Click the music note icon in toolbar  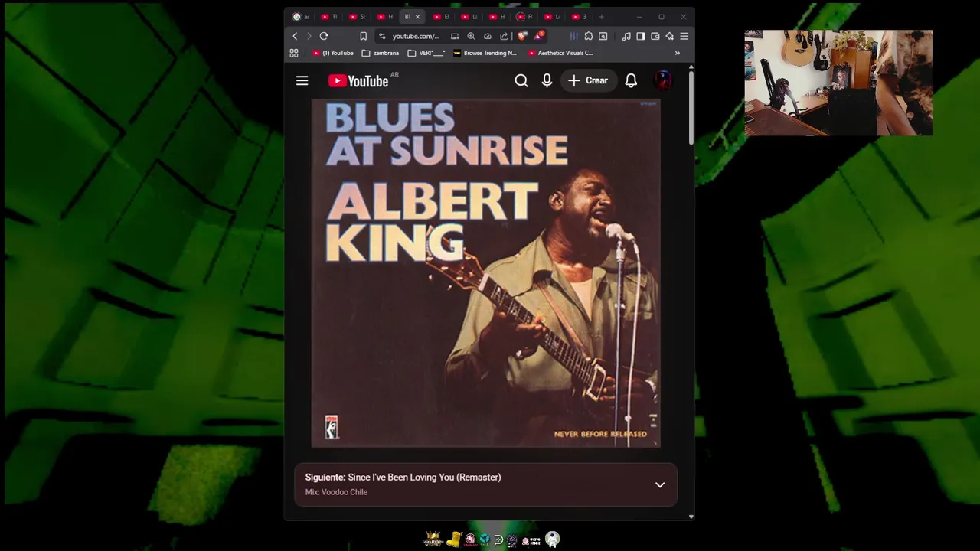pyautogui.click(x=626, y=36)
